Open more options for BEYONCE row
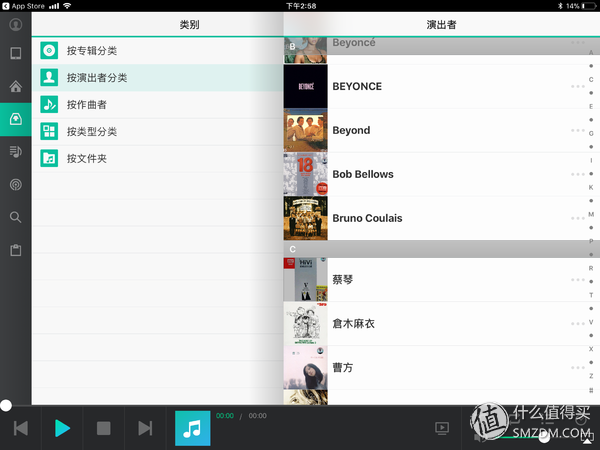The width and height of the screenshot is (600, 450). click(x=577, y=86)
